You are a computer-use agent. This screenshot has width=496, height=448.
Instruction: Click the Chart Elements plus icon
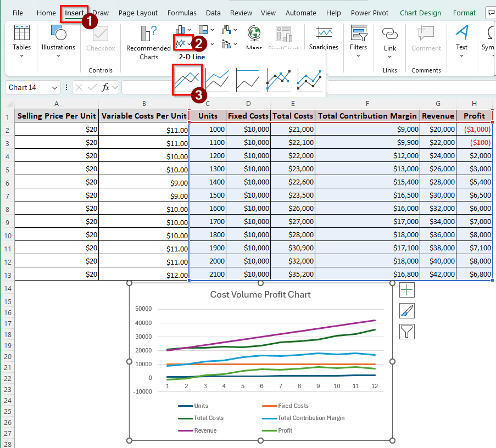[407, 290]
